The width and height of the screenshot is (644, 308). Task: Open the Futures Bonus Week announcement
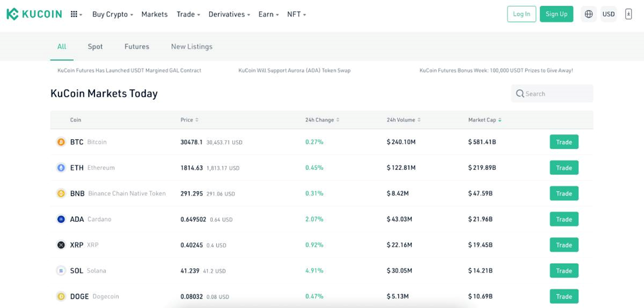[x=496, y=71]
